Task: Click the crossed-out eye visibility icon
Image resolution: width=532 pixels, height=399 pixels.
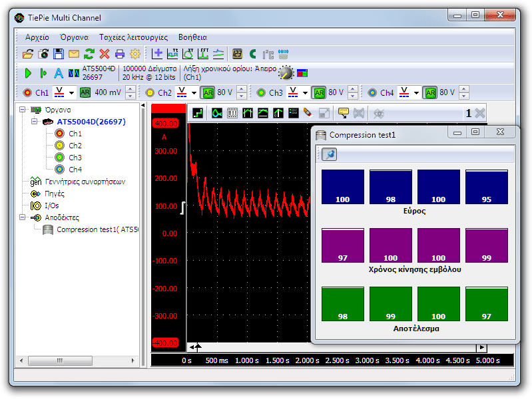Action: (379, 113)
